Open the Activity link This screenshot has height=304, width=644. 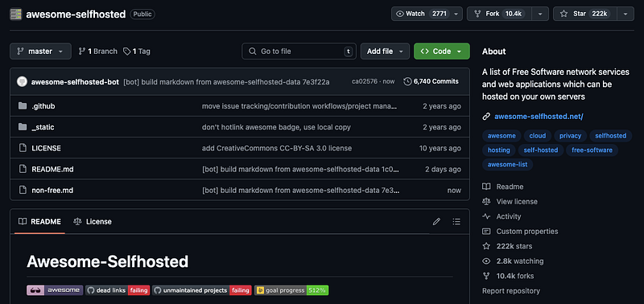coord(502,216)
